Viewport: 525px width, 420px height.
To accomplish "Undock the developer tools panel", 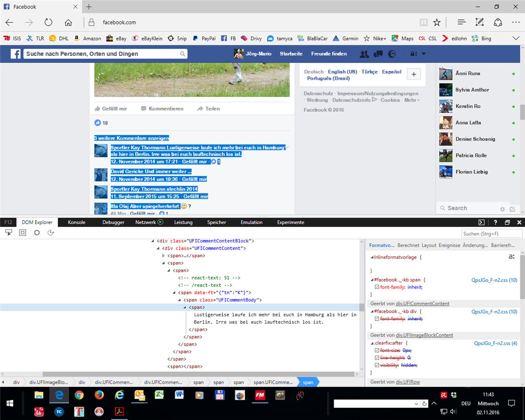I will (x=507, y=223).
